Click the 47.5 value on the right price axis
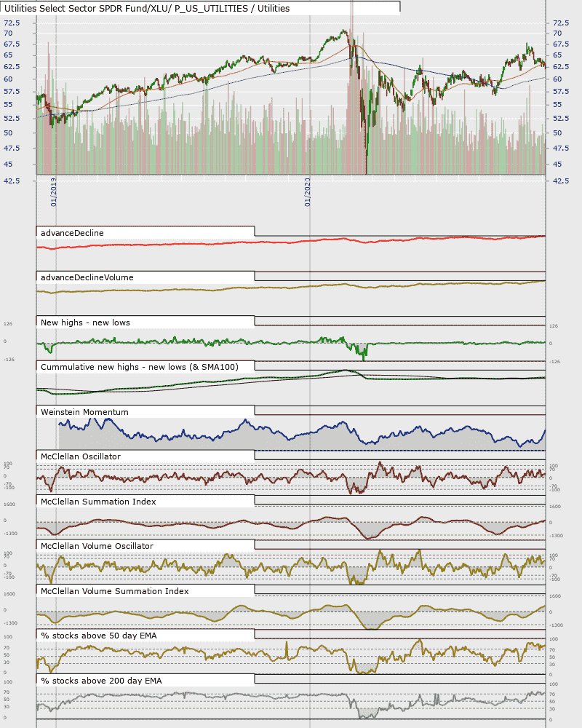 click(561, 148)
